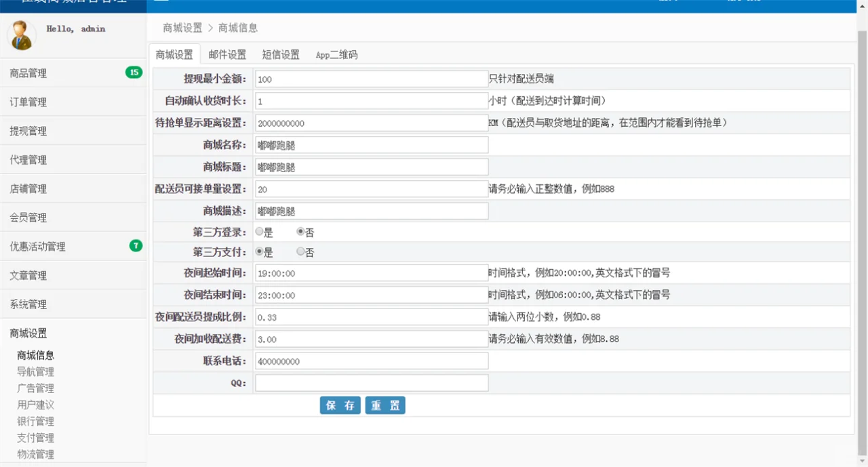Click the empty QQ input field
Image resolution: width=868 pixels, height=467 pixels.
point(372,384)
